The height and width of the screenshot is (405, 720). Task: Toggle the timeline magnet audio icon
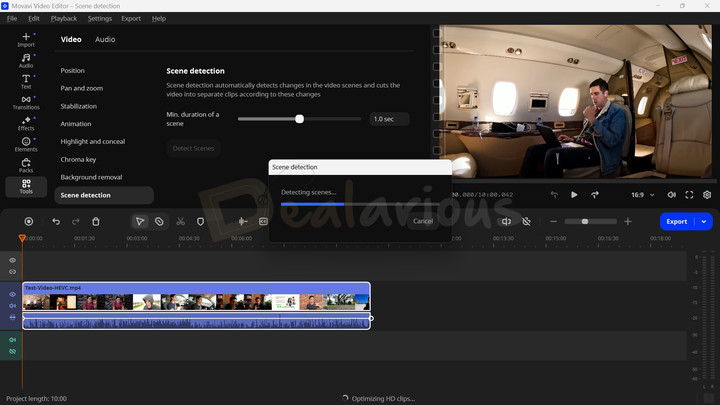point(506,221)
